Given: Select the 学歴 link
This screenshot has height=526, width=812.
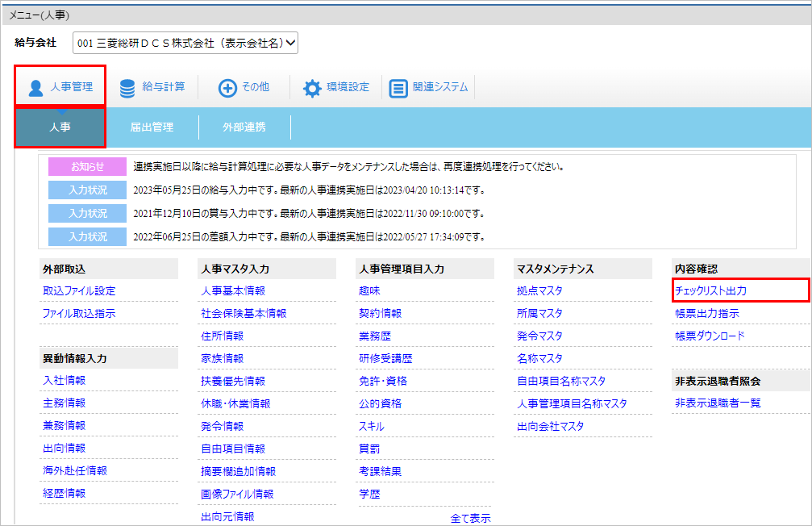Looking at the screenshot, I should click(370, 494).
